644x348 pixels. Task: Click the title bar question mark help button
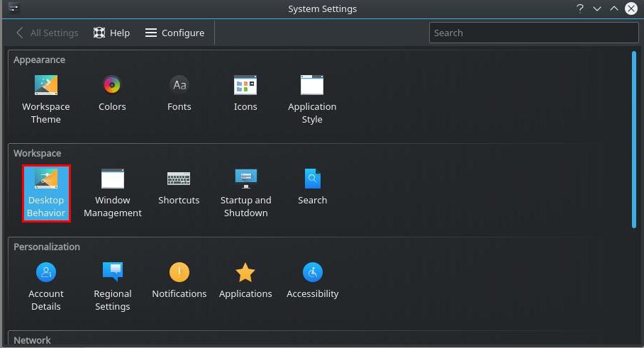pyautogui.click(x=580, y=9)
